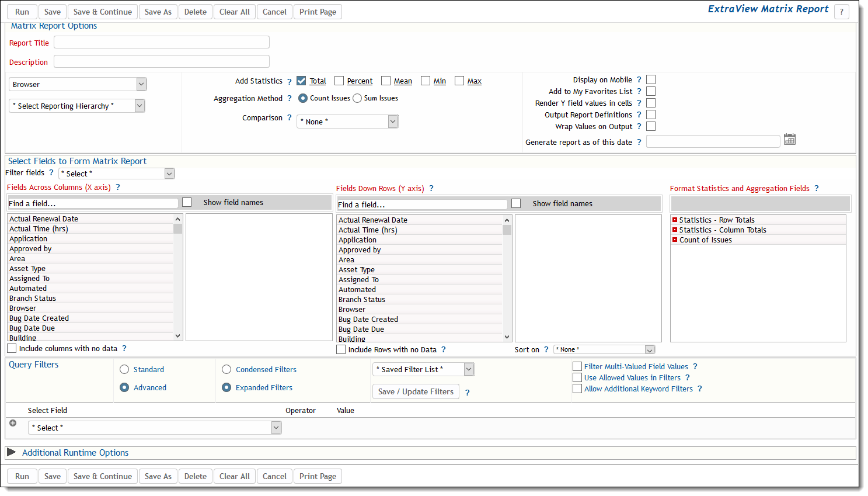
Task: Open help for Filter fields
Action: 51,172
